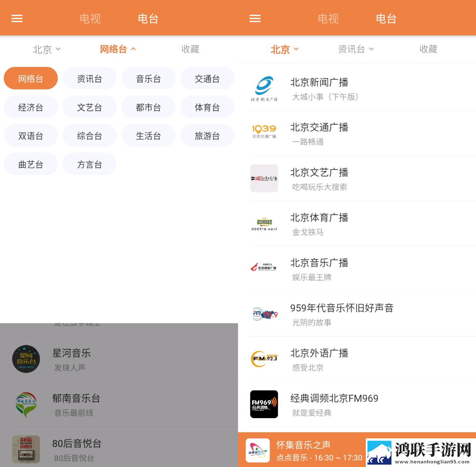Expand orange 北京 region dropdown in right screen

[285, 49]
